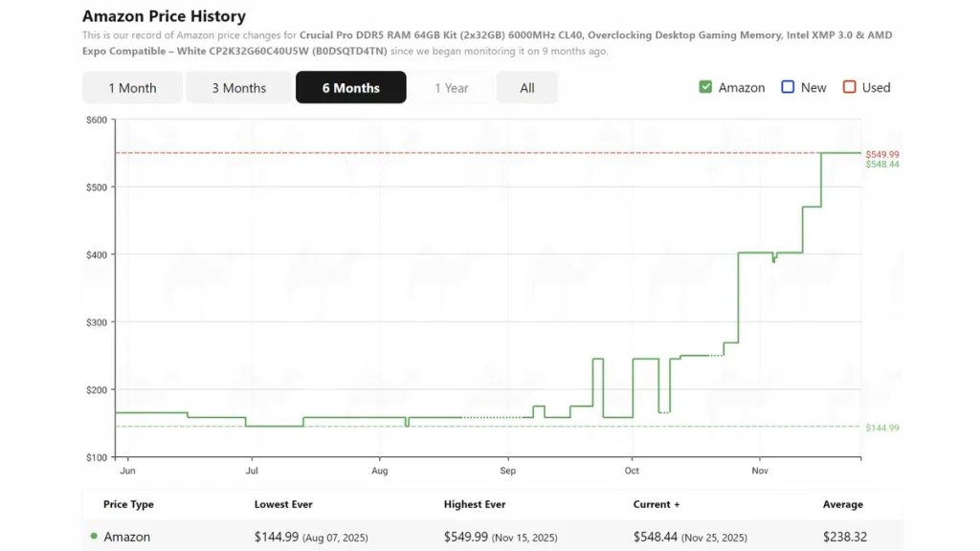This screenshot has width=980, height=551.
Task: Choose the 1 Year range tab
Action: 452,88
